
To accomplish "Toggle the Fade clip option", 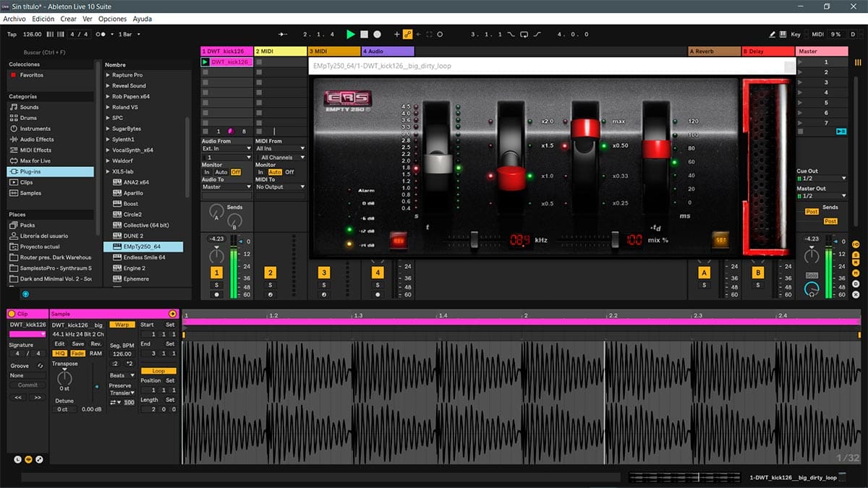I will (77, 354).
